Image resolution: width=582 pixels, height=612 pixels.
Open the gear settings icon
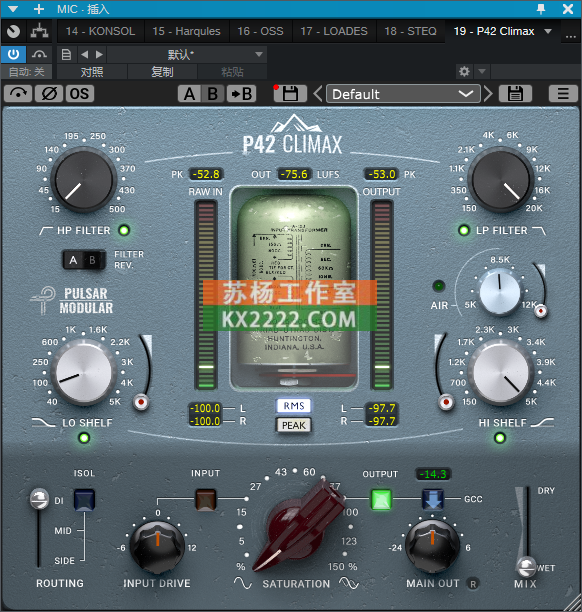(464, 71)
